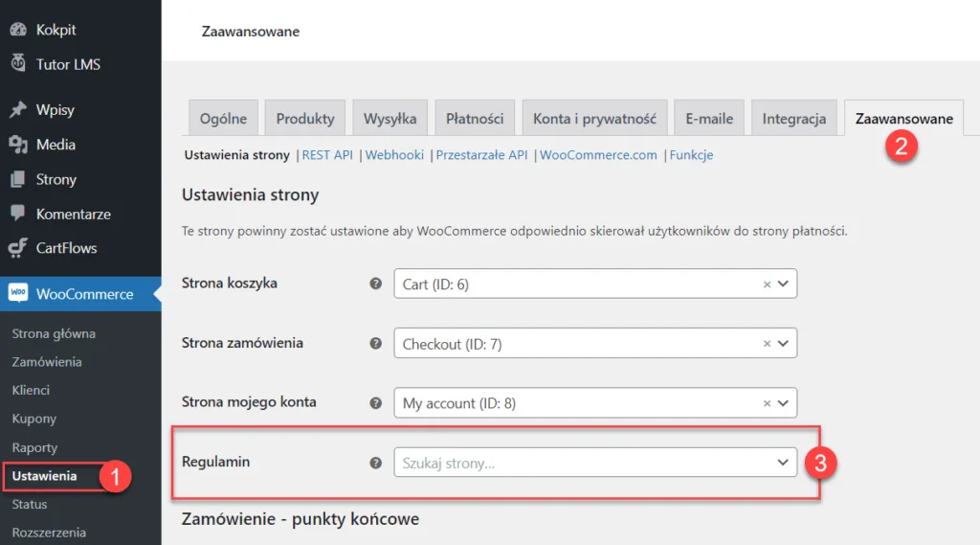Open the Webhooki subsection link
This screenshot has width=980, height=545.
pyautogui.click(x=394, y=154)
